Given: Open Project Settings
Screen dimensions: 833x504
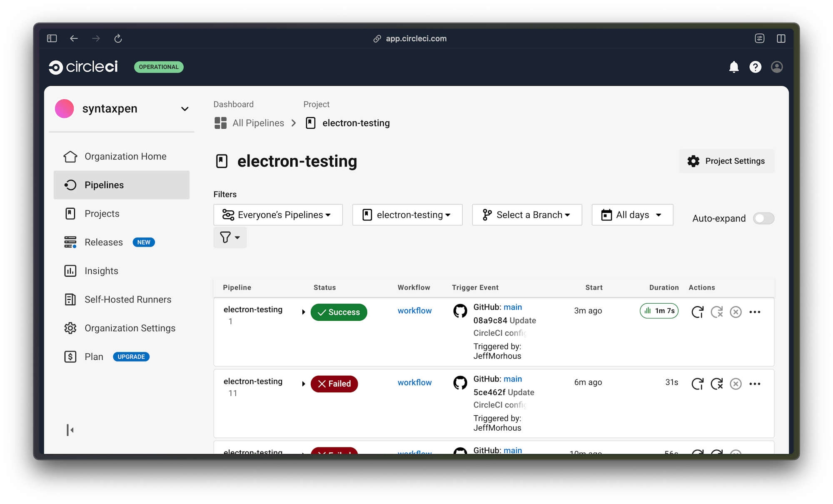Looking at the screenshot, I should 726,161.
